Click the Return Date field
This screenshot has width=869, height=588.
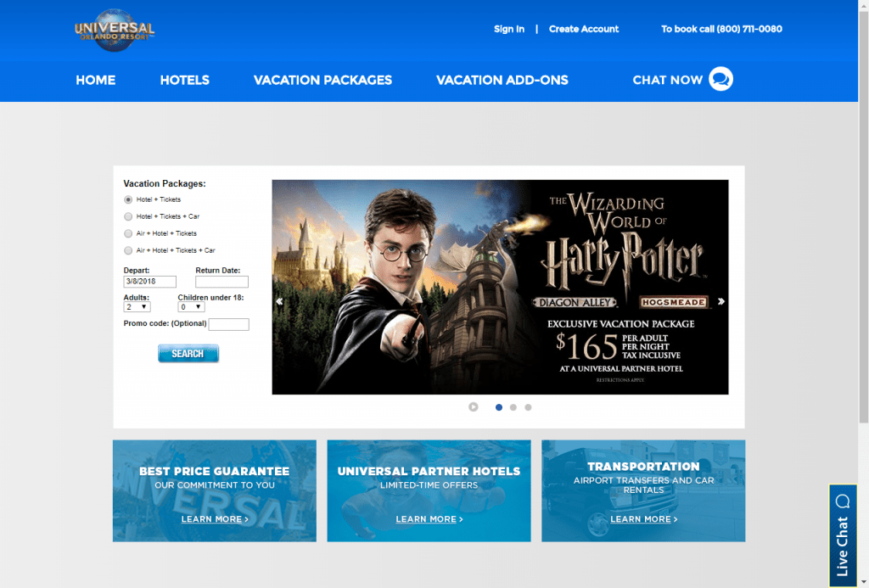221,282
